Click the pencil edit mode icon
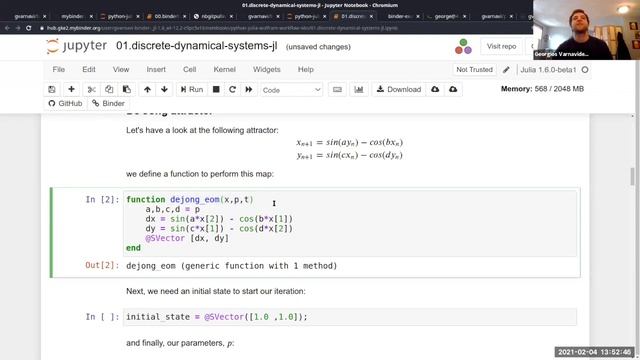 (506, 70)
